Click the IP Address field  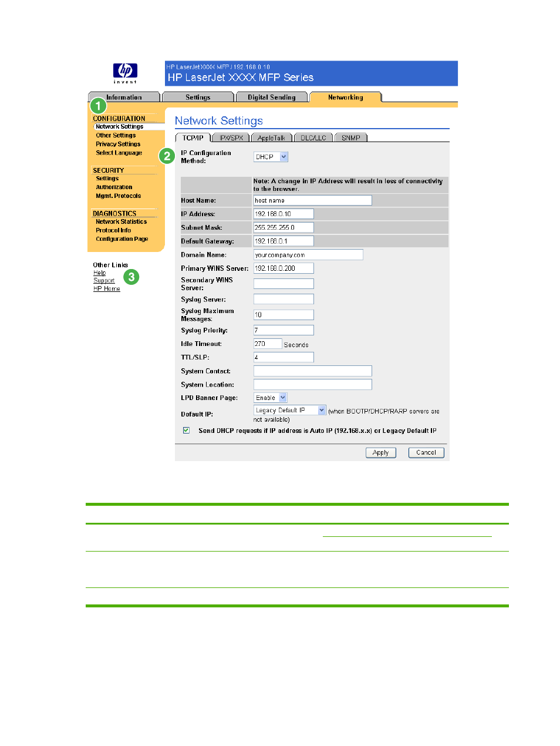[x=284, y=214]
